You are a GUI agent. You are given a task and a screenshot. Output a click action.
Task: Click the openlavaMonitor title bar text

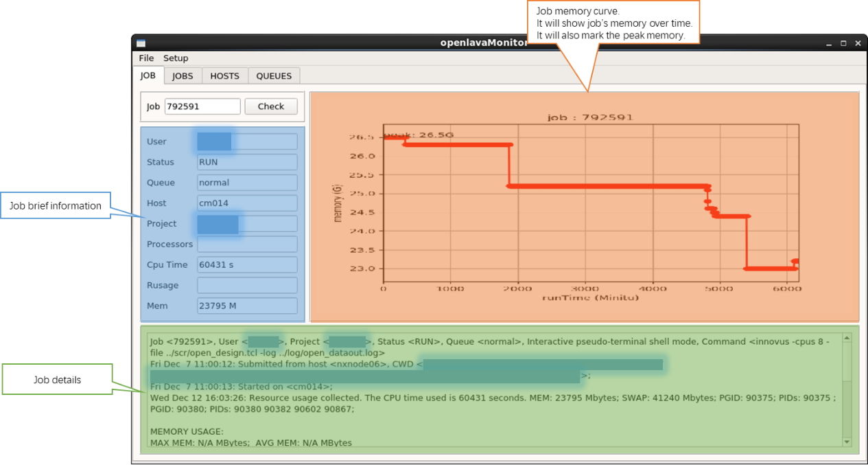[x=484, y=43]
